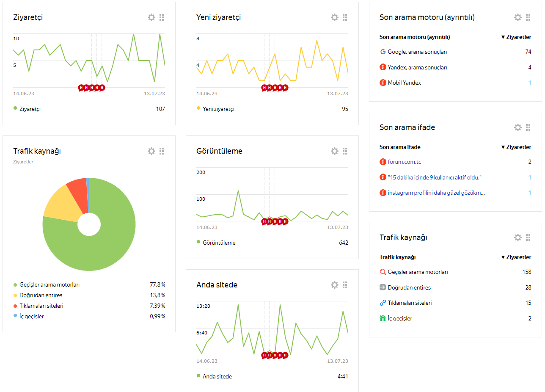Sort by Ziyaretler in Trafik kaynağı table

(516, 257)
